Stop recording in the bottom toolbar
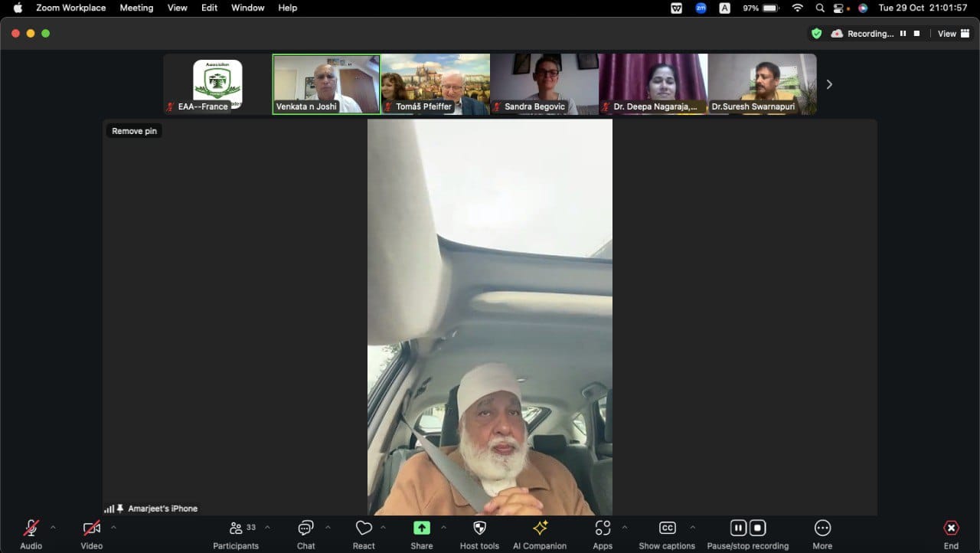Screen dimensions: 980x553 pos(757,528)
